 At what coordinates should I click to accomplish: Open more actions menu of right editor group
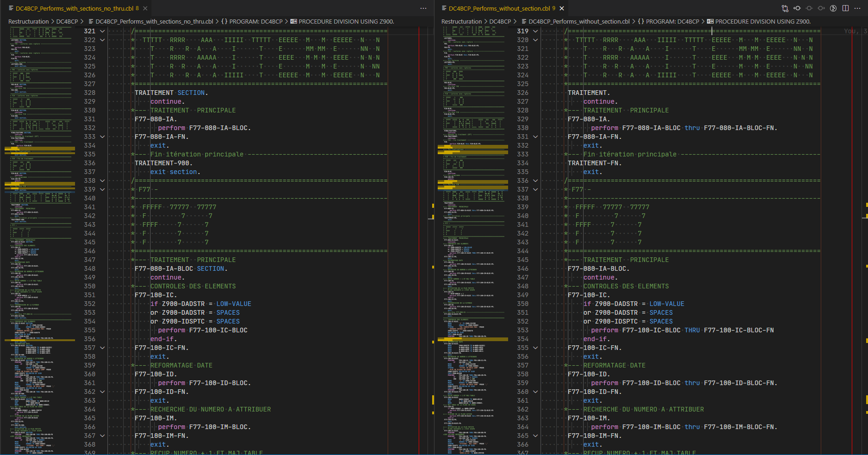click(857, 8)
